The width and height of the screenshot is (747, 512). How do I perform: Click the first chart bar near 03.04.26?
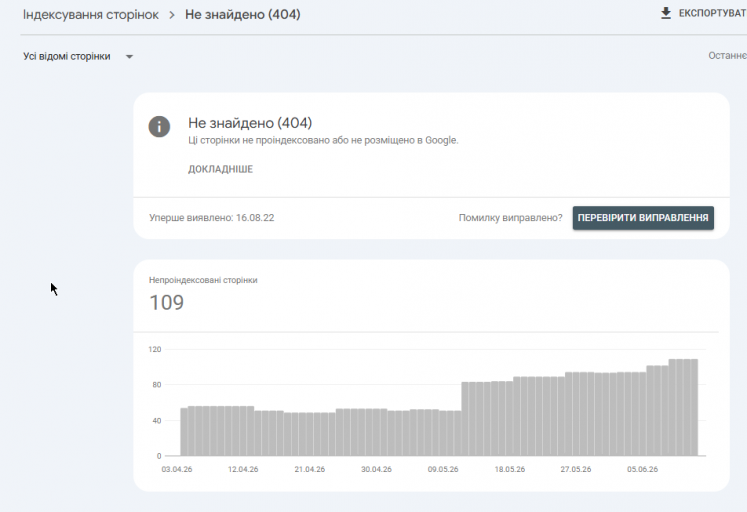click(x=184, y=432)
